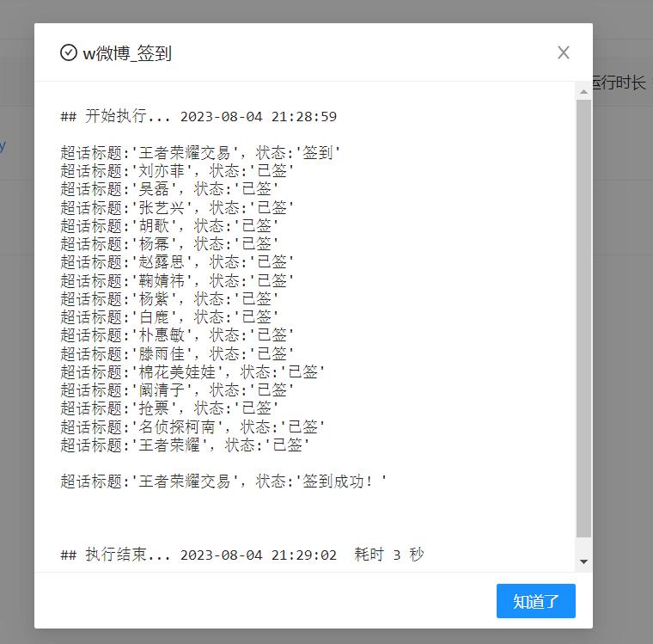Select the 白鹿 log line

pyautogui.click(x=169, y=317)
